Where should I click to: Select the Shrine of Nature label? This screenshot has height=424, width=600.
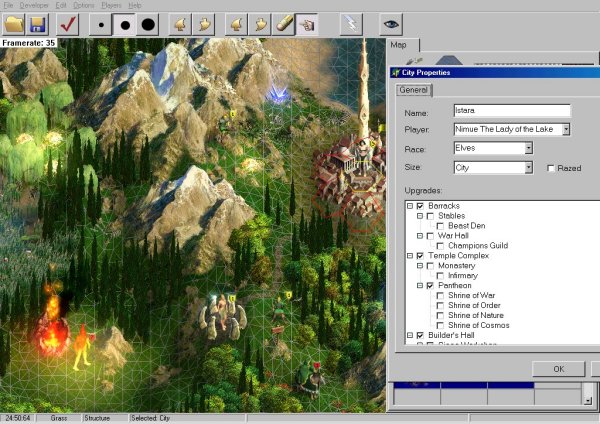coord(476,315)
